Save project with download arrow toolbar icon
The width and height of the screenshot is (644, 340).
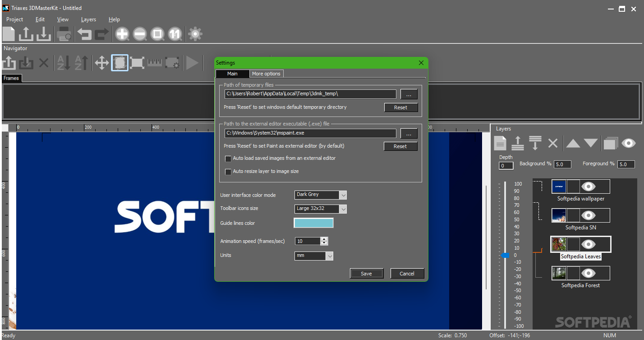44,34
